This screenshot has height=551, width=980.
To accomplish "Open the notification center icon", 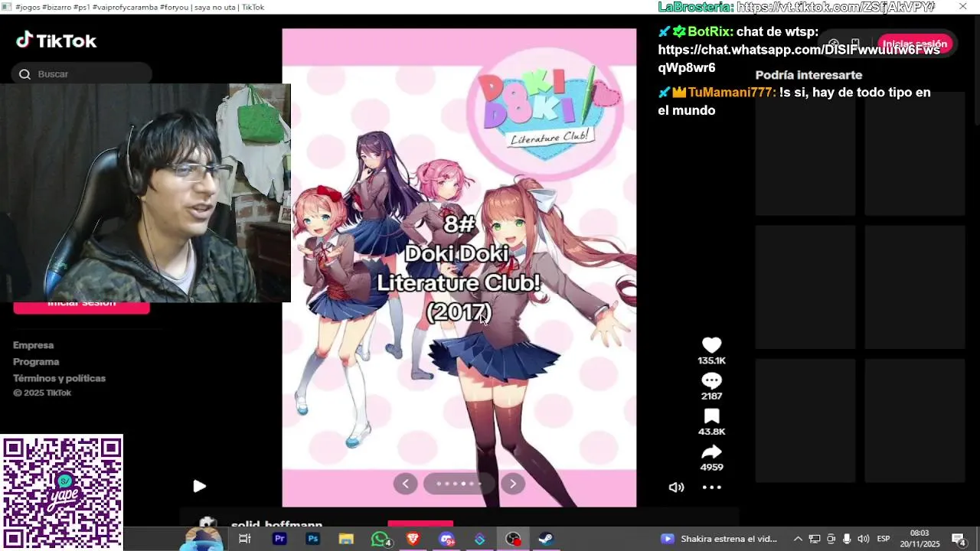I will [959, 539].
